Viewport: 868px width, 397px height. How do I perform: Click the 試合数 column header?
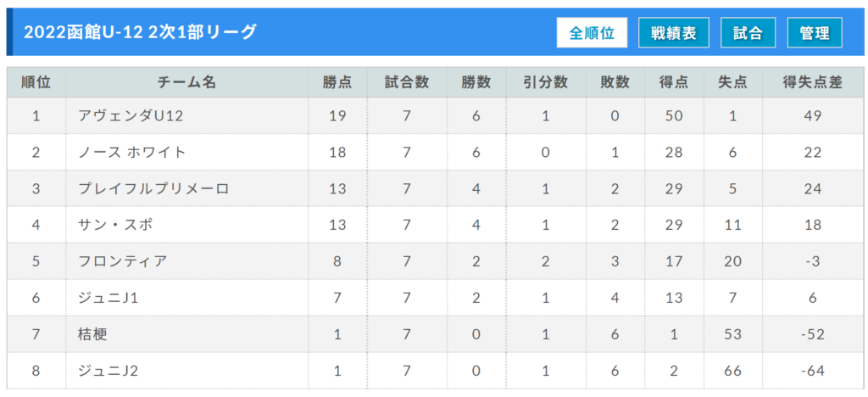[407, 82]
